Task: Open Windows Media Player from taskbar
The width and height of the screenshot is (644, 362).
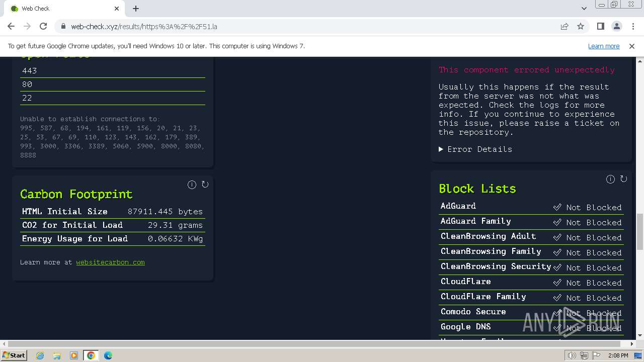Action: click(73, 355)
